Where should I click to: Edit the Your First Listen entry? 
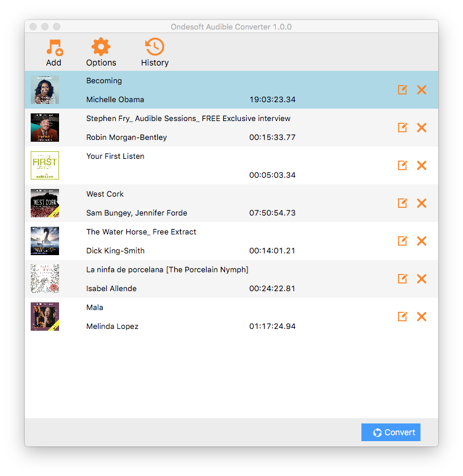tap(402, 165)
